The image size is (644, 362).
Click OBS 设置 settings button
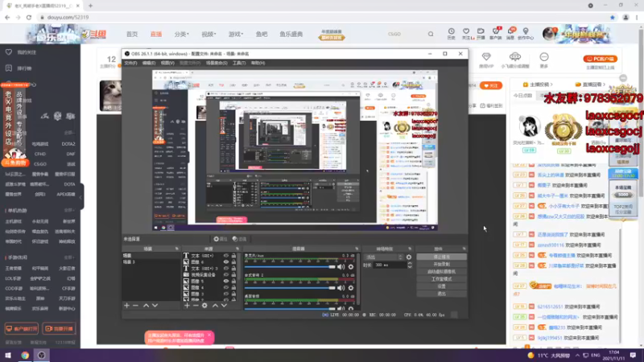(x=441, y=286)
